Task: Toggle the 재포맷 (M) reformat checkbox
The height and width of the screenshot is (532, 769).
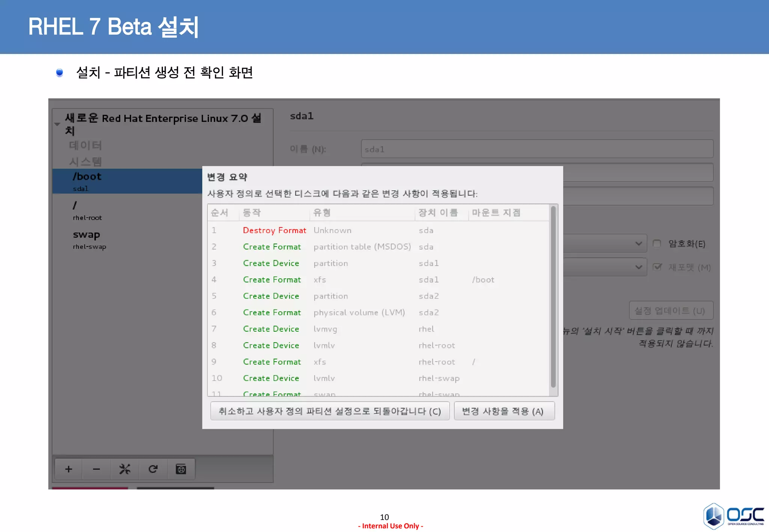Action: [x=657, y=267]
